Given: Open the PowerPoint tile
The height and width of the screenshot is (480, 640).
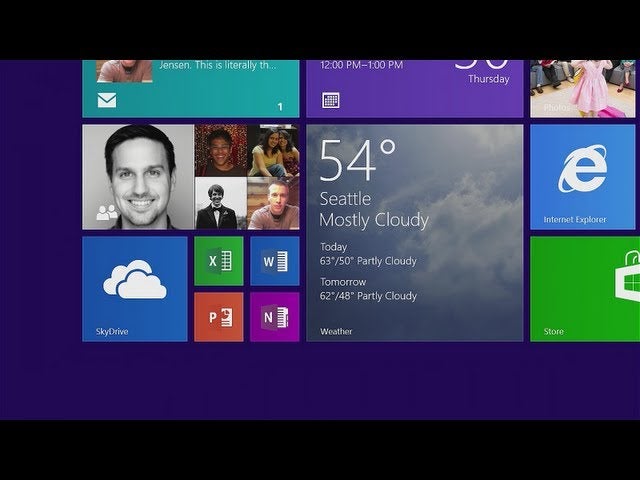Looking at the screenshot, I should click(218, 316).
